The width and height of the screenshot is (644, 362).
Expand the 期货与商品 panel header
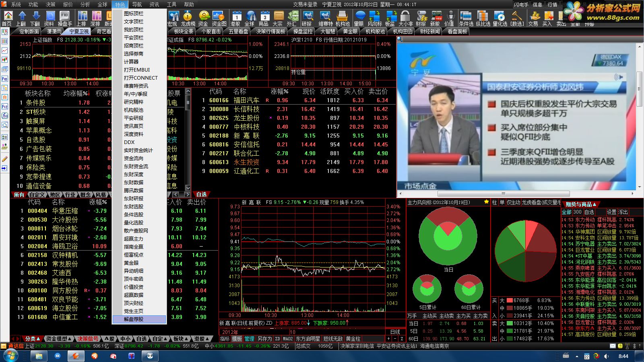point(580,204)
